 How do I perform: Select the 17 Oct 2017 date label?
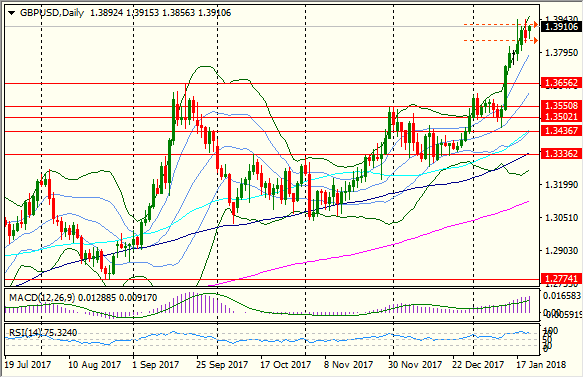click(x=286, y=364)
